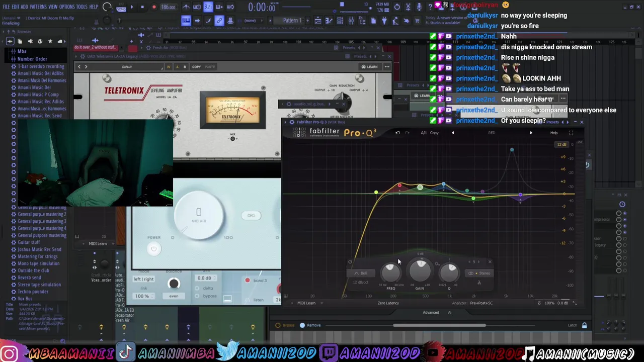Viewport: 644px width, 362px height.
Task: Select LA-2A preset slot B
Action: [184, 67]
